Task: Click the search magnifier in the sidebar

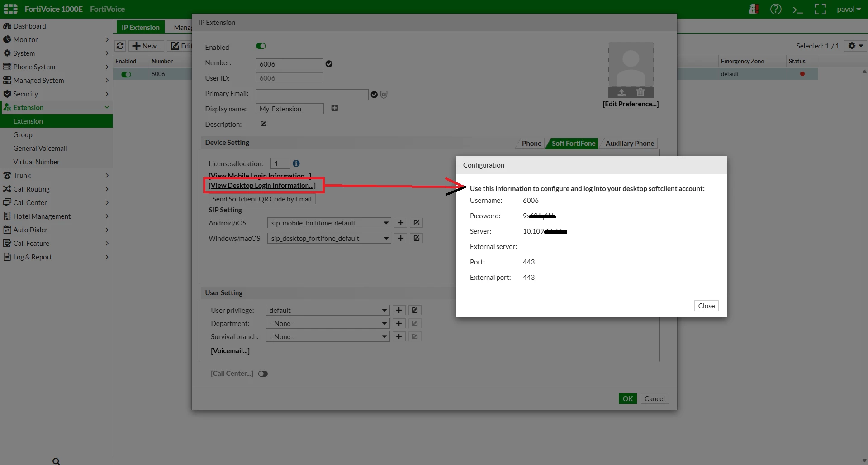Action: tap(56, 461)
